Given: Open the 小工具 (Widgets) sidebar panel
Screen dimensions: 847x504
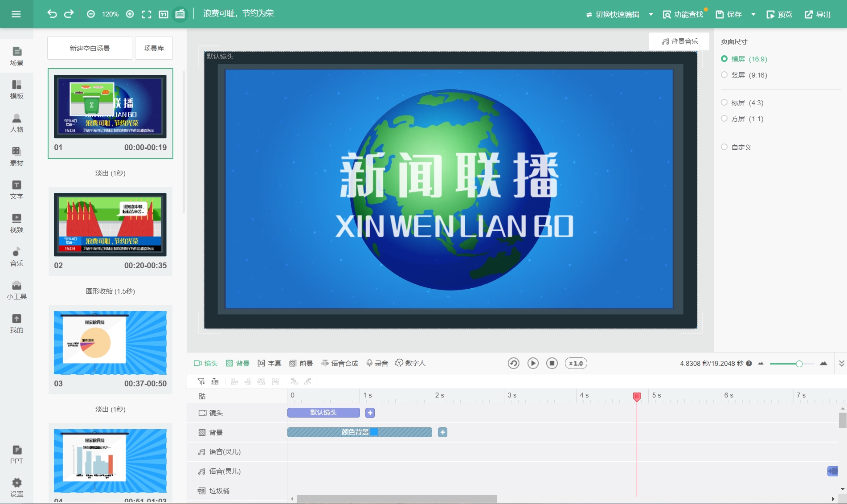Looking at the screenshot, I should click(x=16, y=290).
